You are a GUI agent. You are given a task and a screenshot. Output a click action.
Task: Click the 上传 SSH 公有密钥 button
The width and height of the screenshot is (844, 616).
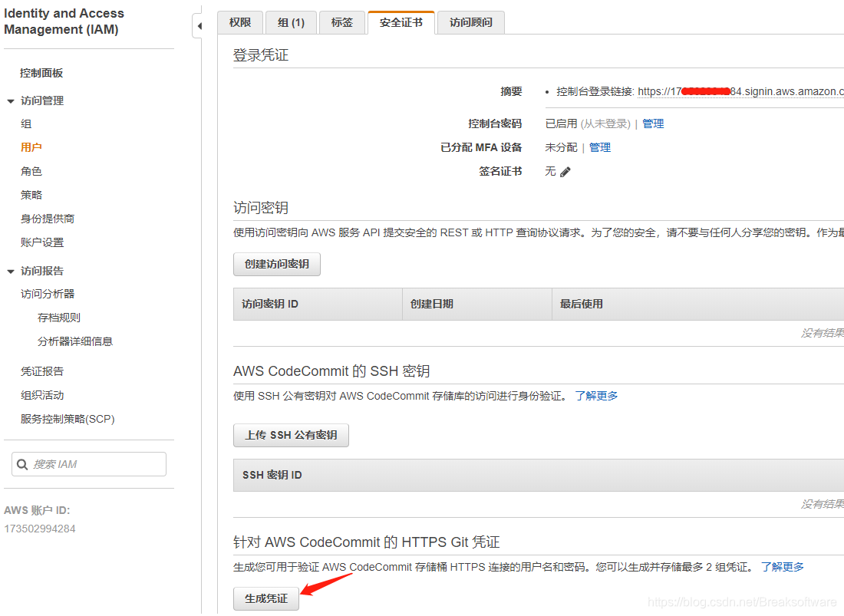(292, 435)
